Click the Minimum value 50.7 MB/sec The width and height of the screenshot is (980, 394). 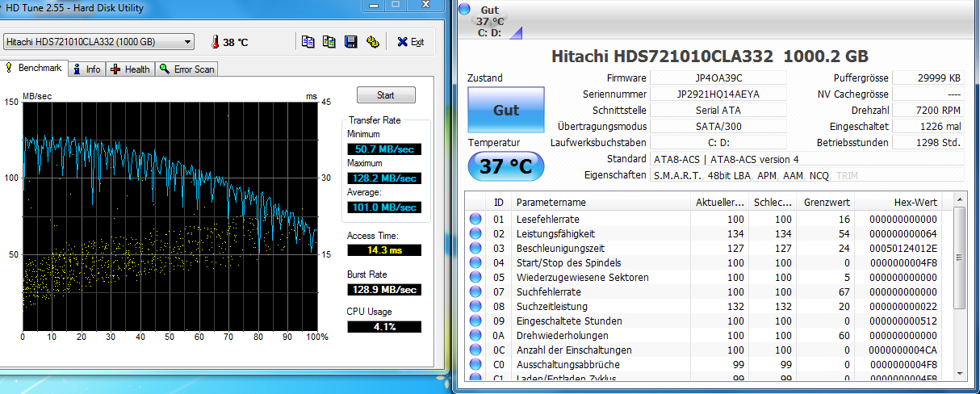point(384,149)
